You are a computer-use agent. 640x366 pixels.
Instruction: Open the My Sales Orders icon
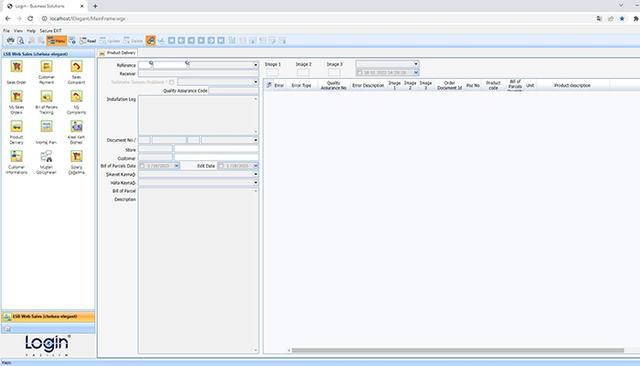[x=16, y=97]
